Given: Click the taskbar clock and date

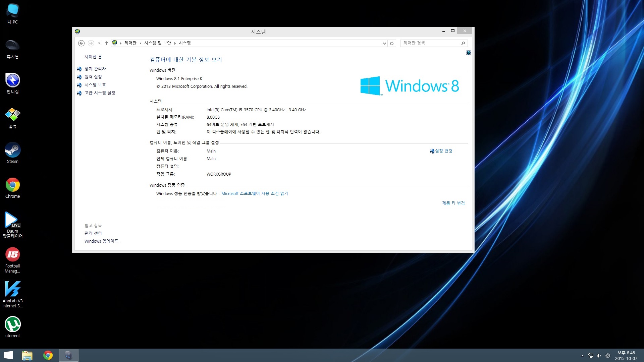Looking at the screenshot, I should click(x=626, y=356).
